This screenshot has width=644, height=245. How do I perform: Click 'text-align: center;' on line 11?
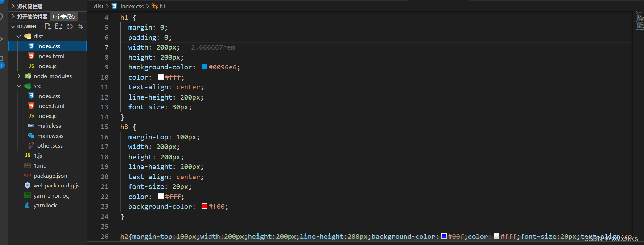166,87
